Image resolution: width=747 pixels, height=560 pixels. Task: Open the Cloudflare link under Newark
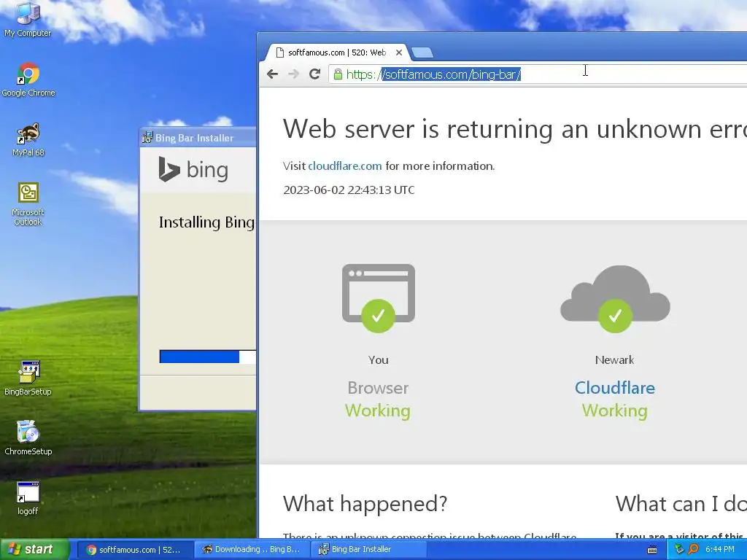(x=614, y=388)
